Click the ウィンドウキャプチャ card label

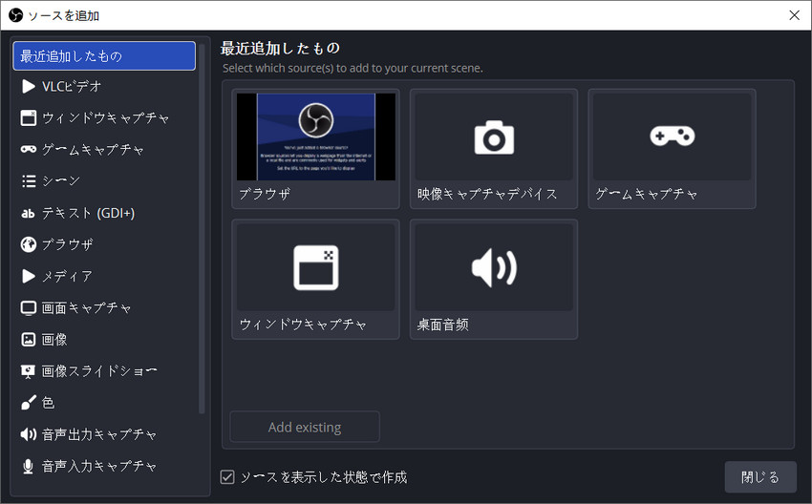pos(303,325)
